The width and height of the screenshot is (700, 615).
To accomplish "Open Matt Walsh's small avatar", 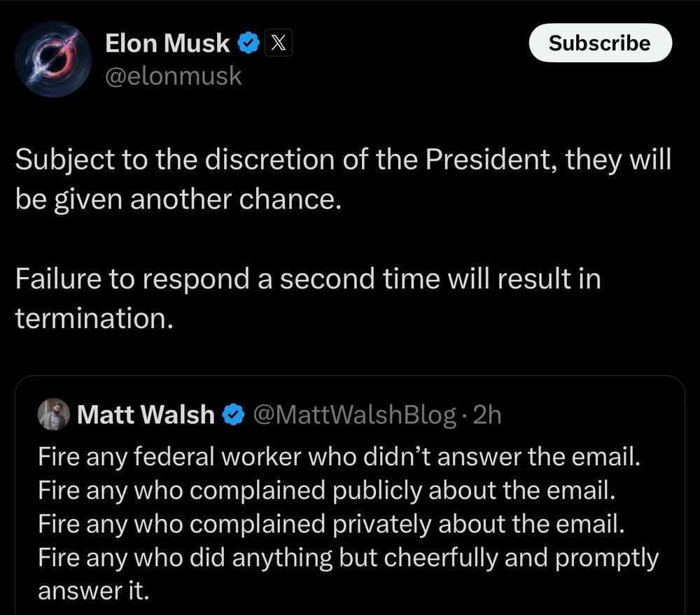I will (54, 415).
